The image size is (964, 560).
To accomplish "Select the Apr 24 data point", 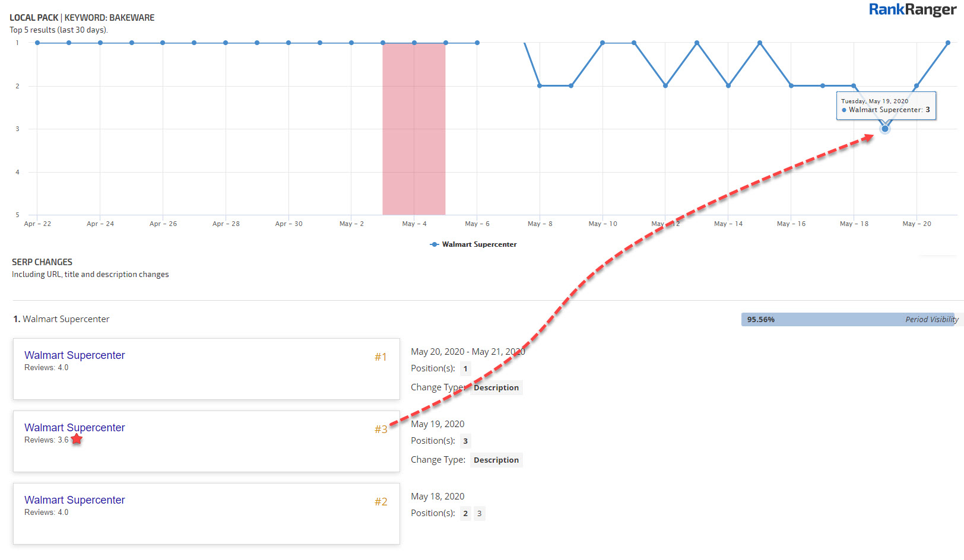I will click(x=100, y=43).
